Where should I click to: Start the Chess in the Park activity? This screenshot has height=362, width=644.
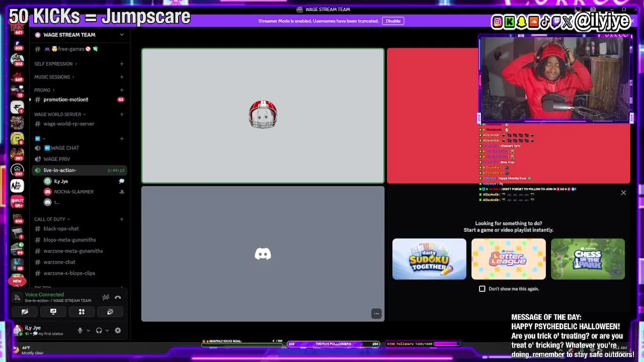[588, 259]
